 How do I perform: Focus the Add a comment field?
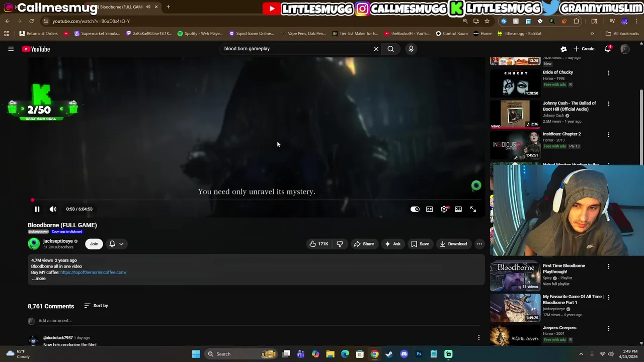pos(258,321)
